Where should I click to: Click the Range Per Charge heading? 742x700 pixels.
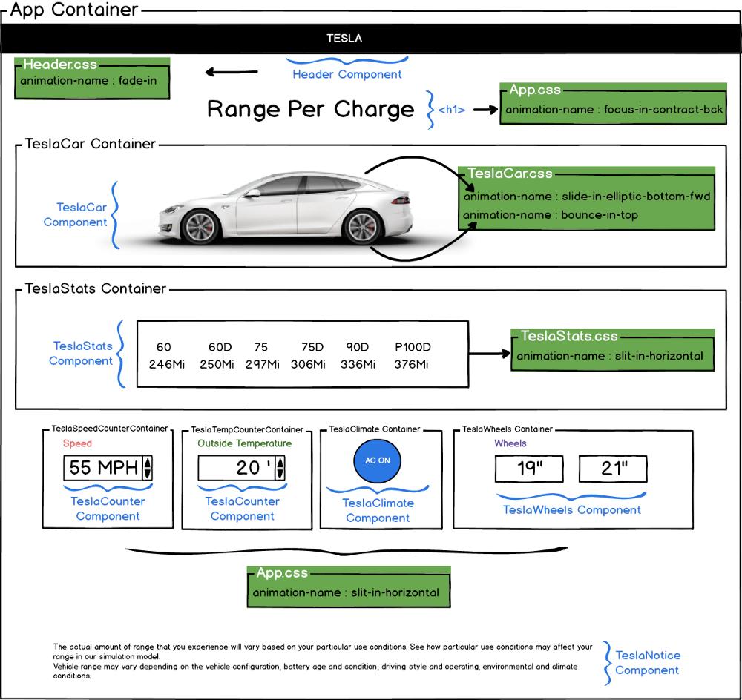tap(310, 110)
